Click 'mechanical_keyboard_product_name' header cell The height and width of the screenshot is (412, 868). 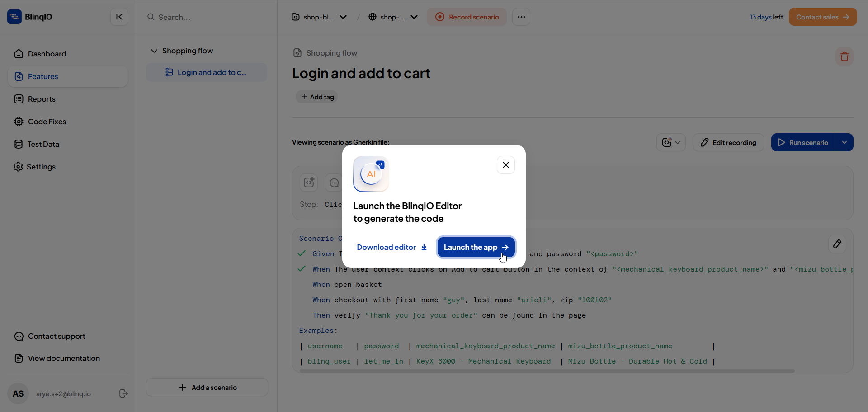tap(486, 346)
